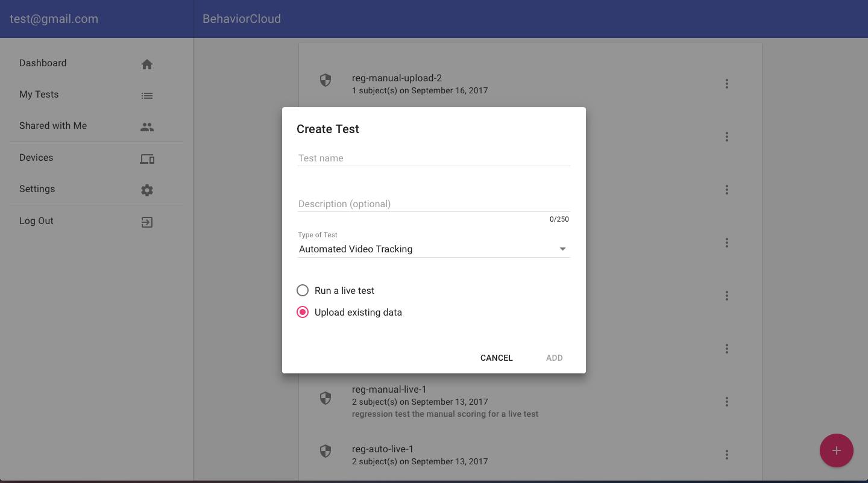The image size is (868, 483).
Task: Click the Shared with Me people icon
Action: pos(147,127)
